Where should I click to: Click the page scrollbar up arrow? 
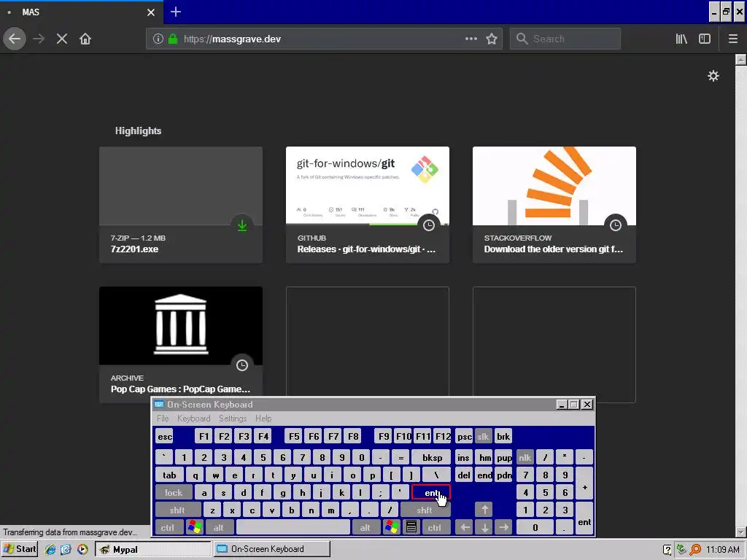[740, 60]
